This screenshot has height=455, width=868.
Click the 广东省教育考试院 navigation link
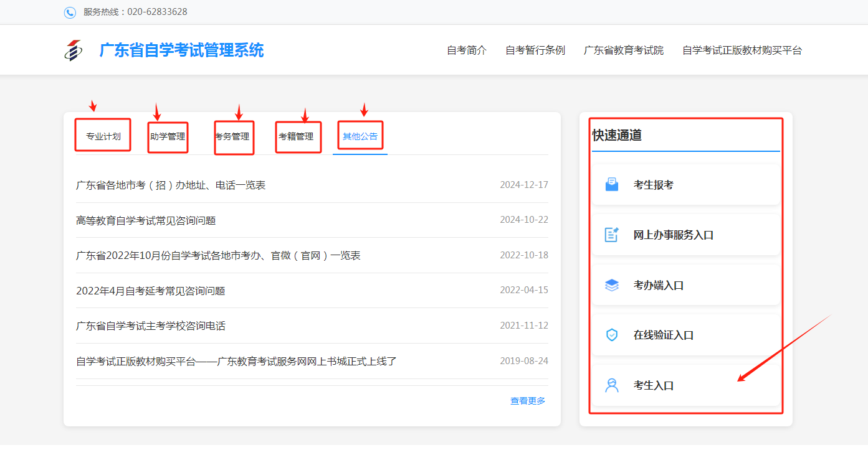(623, 50)
